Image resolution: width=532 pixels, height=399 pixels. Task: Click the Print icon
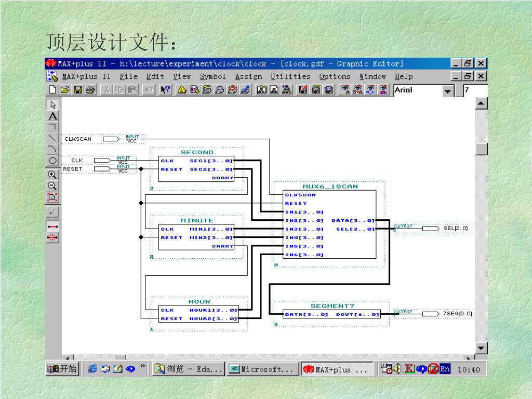pyautogui.click(x=90, y=89)
